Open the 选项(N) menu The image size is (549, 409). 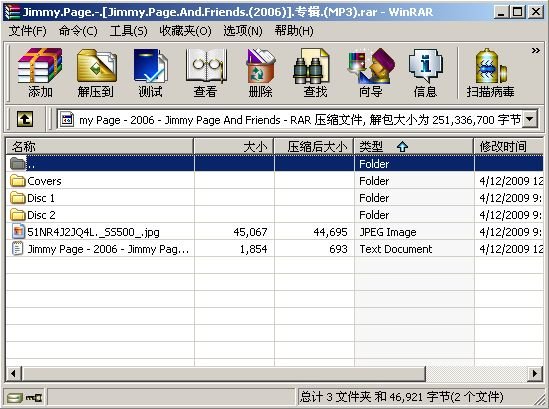243,31
